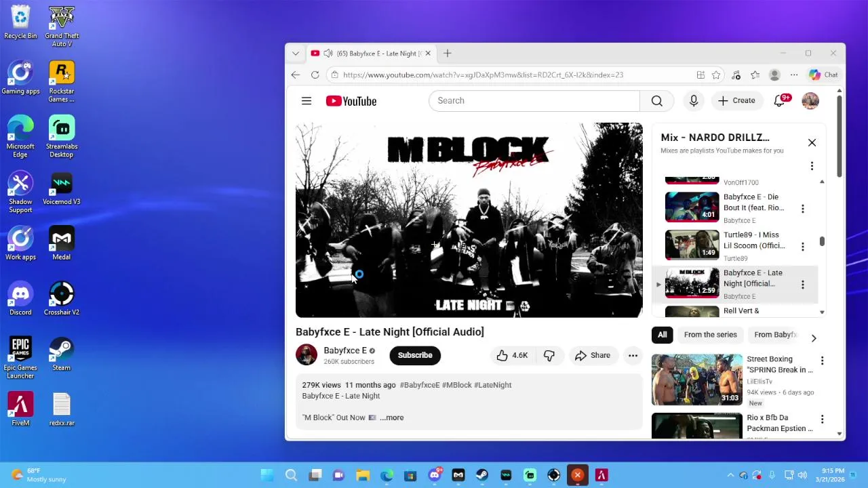This screenshot has width=868, height=488.
Task: Open Discord from the taskbar
Action: coord(435,476)
